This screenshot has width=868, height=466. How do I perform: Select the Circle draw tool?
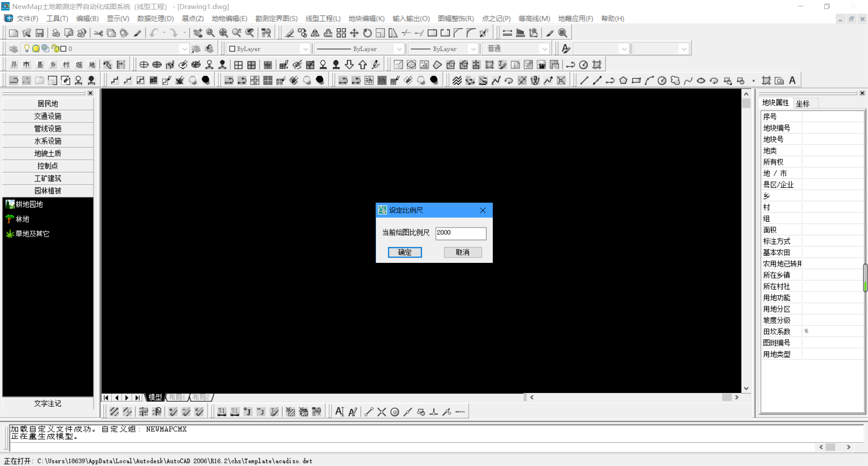pos(662,81)
